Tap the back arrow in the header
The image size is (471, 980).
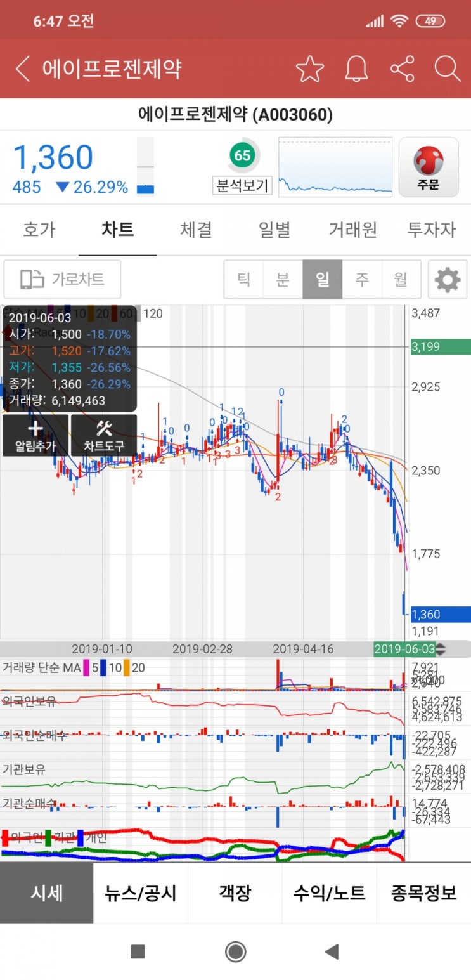click(22, 69)
